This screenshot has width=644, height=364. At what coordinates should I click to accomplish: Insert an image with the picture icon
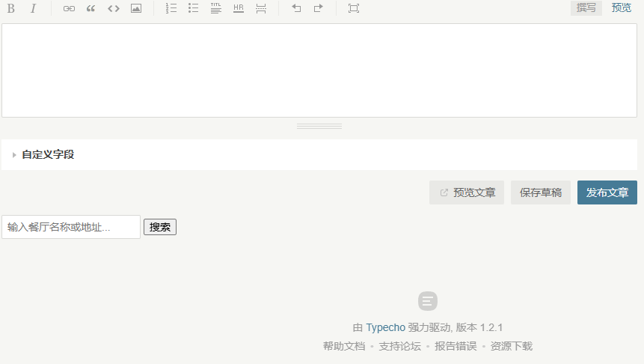136,8
